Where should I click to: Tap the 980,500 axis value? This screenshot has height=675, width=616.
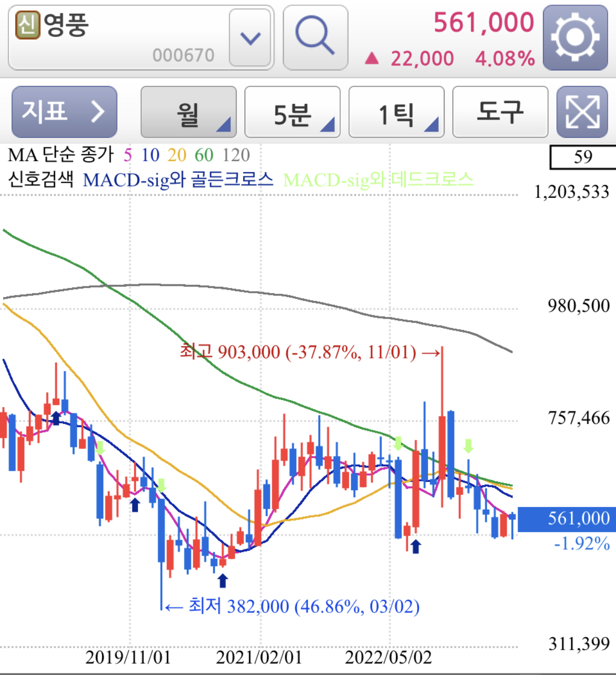pyautogui.click(x=579, y=305)
